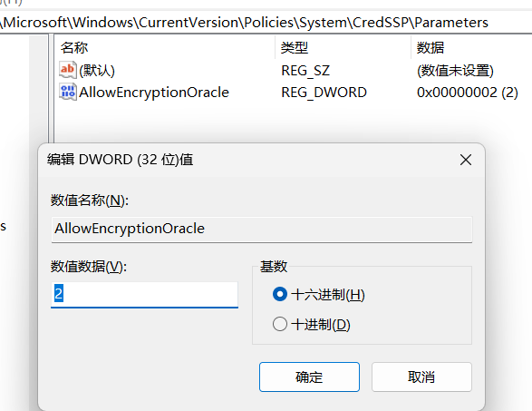Viewport: 532px width, 411px height.
Task: Click the registry path address bar
Action: tap(266, 23)
